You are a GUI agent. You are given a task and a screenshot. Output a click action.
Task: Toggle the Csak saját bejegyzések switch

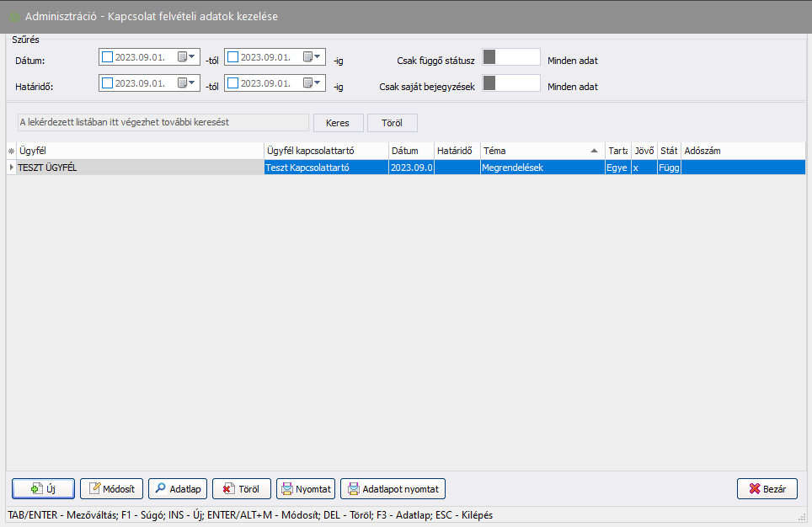pos(511,83)
